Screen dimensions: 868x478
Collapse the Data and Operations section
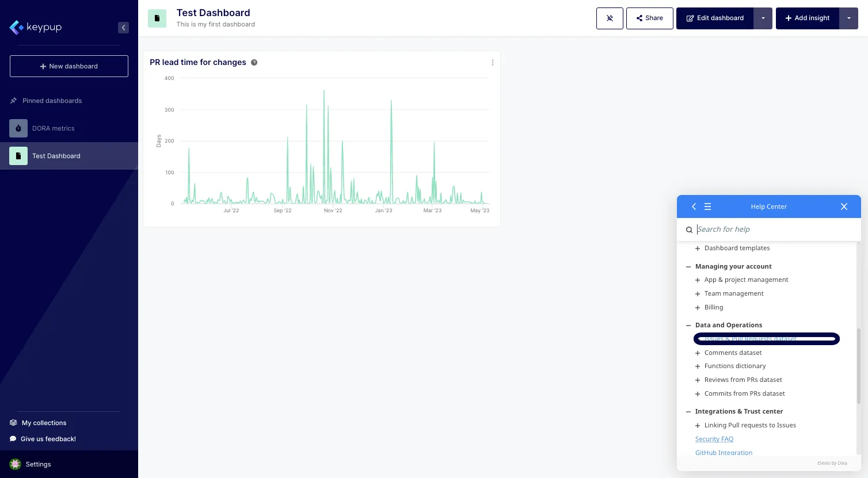pos(688,325)
